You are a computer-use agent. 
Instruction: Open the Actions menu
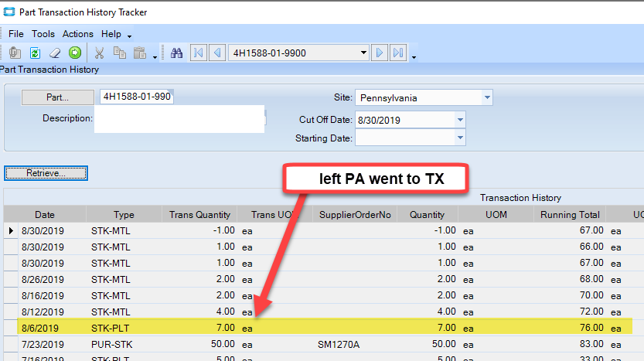[77, 34]
